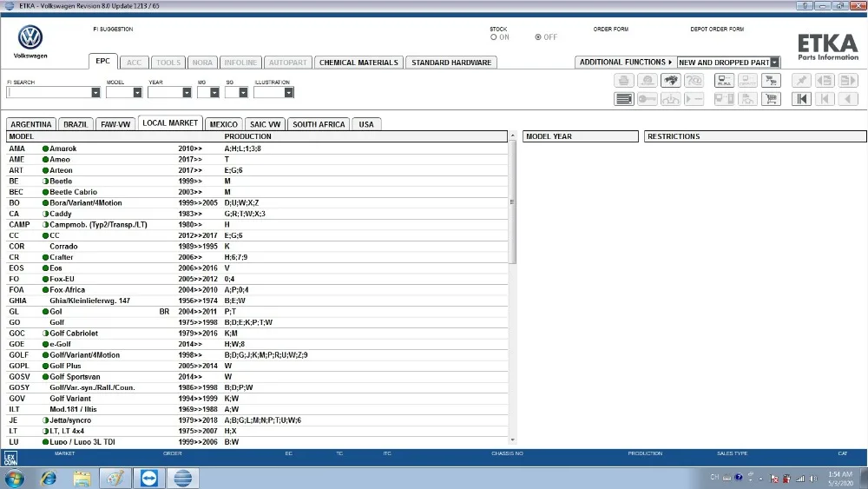The width and height of the screenshot is (868, 489).
Task: Click the greyed skip-back arrow icon
Action: [x=825, y=99]
